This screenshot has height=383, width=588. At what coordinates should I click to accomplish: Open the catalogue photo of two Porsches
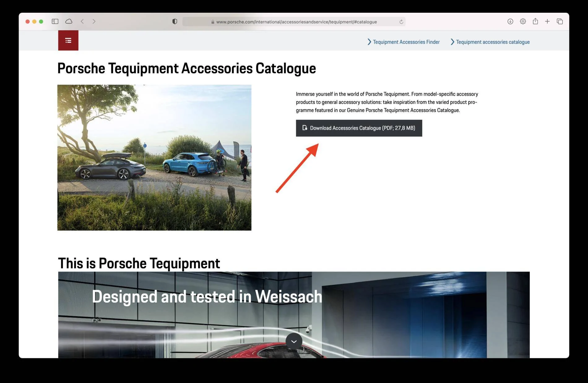(x=154, y=157)
